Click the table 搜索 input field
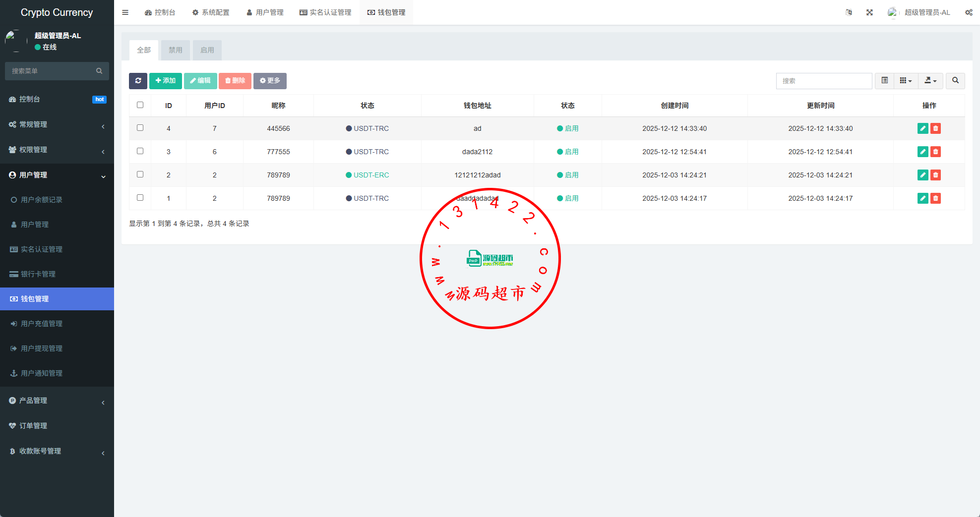 click(x=823, y=81)
